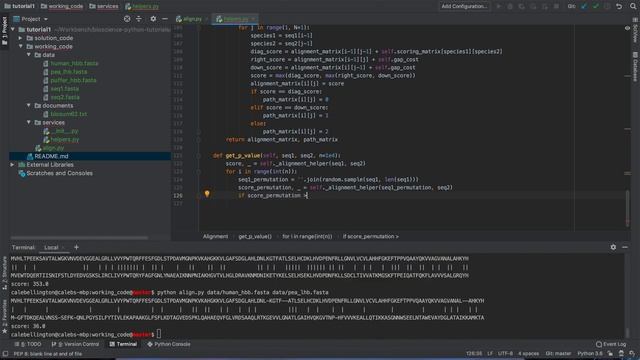Viewport: 640px width, 360px height.
Task: Open the Database side tool window
Action: pos(635,66)
